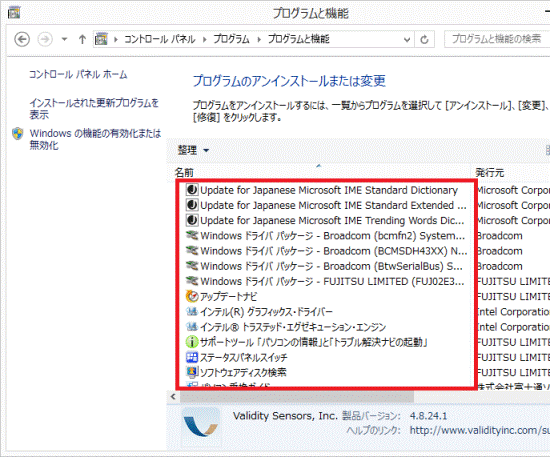Open the recent locations dropdown arrow
The width and height of the screenshot is (550, 457).
64,39
